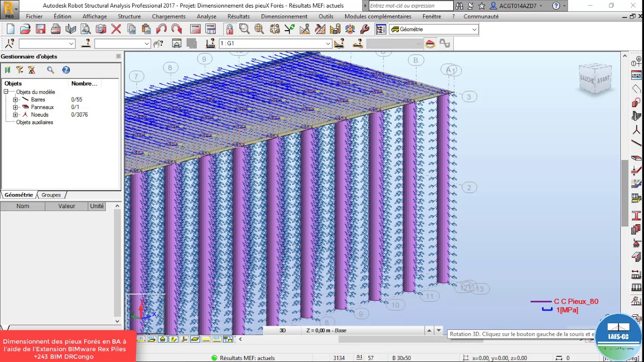Expand the Barres tree node
The width and height of the screenshot is (644, 362).
[15, 100]
